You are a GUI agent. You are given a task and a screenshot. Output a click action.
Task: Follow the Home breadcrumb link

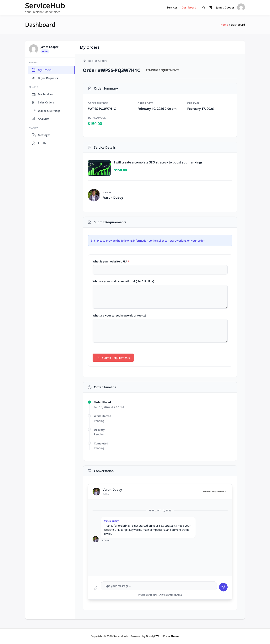click(224, 25)
